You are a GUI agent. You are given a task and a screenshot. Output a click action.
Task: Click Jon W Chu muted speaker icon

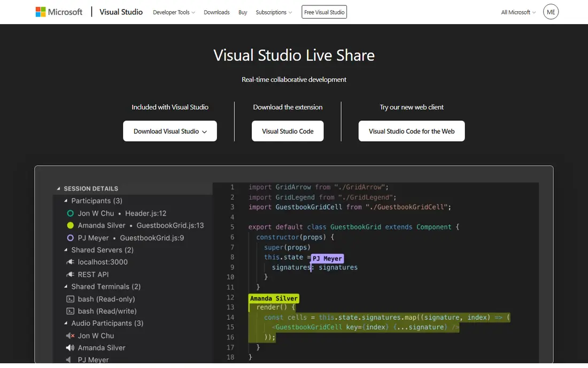point(70,336)
